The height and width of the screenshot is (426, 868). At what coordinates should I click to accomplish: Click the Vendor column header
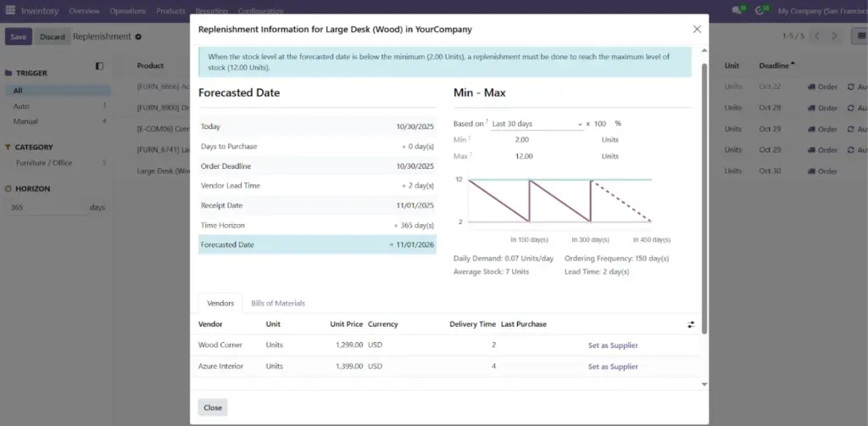210,324
